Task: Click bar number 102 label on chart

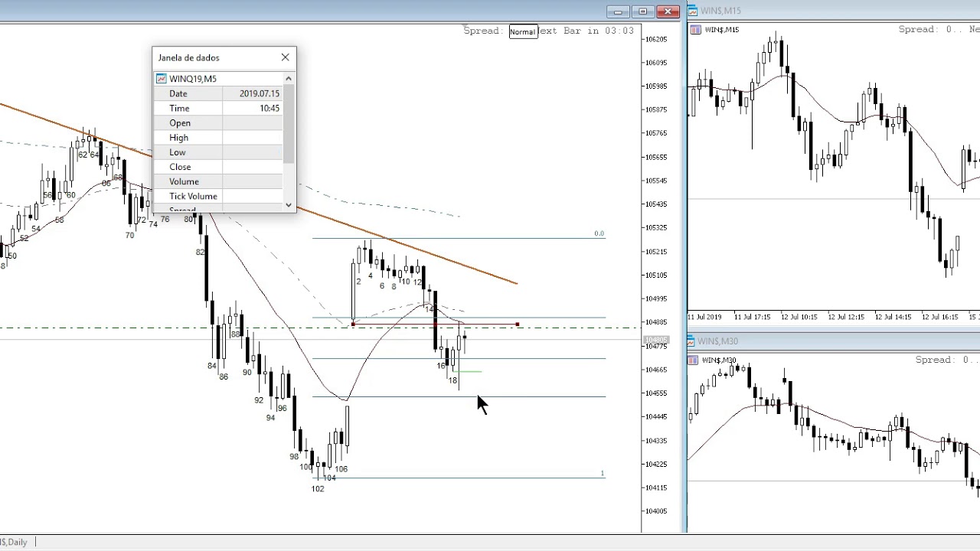Action: click(x=318, y=488)
